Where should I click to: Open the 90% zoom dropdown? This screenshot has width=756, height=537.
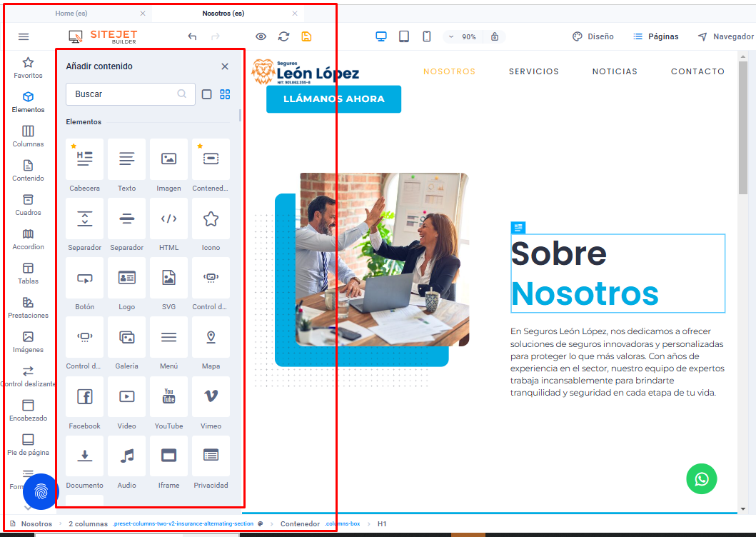(x=463, y=36)
